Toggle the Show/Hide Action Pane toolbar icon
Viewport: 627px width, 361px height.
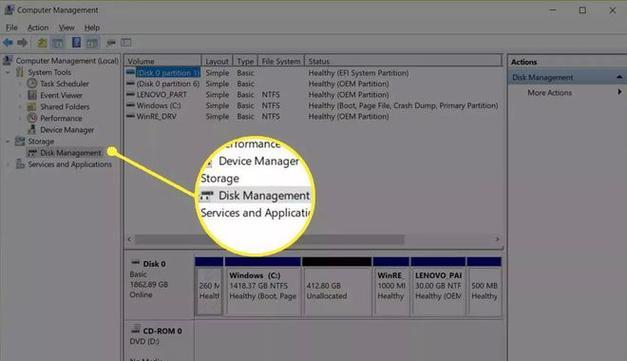click(x=92, y=43)
